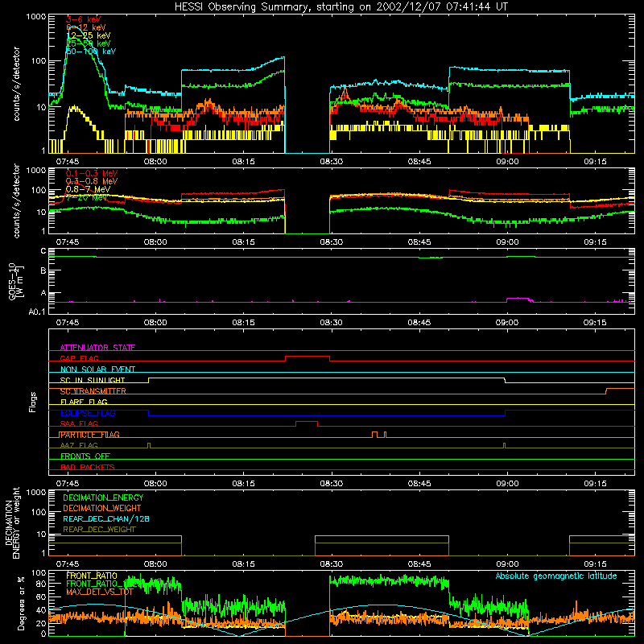Screen dimensions: 644x644
Task: Click the Absolute geomagnetic latitude label
Action: 556,576
